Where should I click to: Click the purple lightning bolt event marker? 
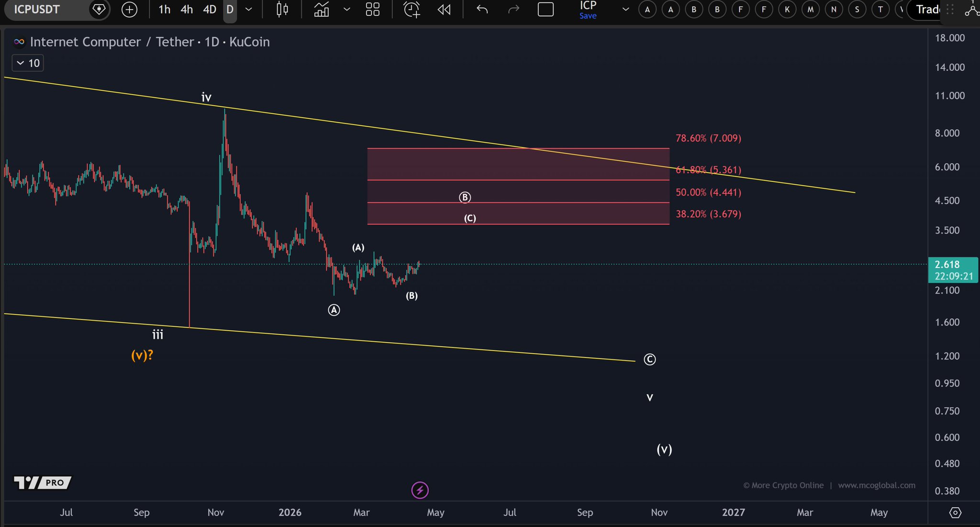[x=420, y=490]
